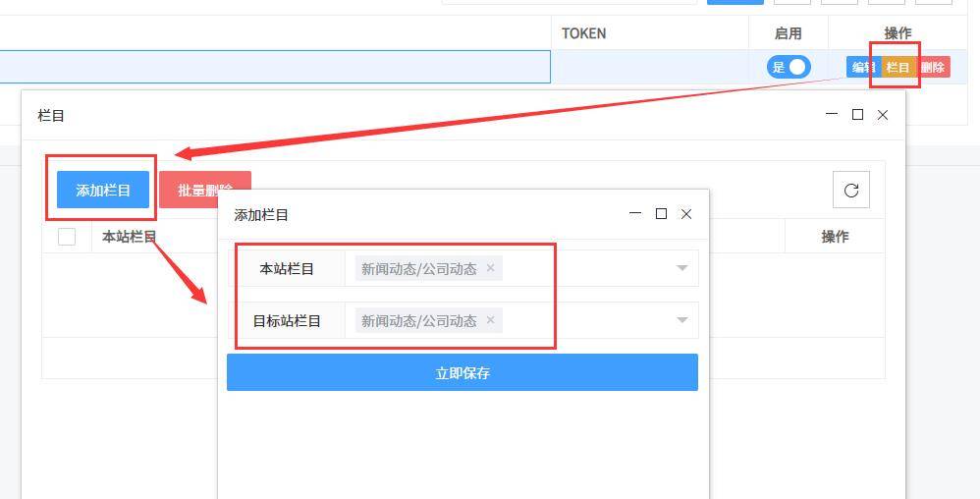
Task: Close the 添加栏目 dialog
Action: pos(686,214)
